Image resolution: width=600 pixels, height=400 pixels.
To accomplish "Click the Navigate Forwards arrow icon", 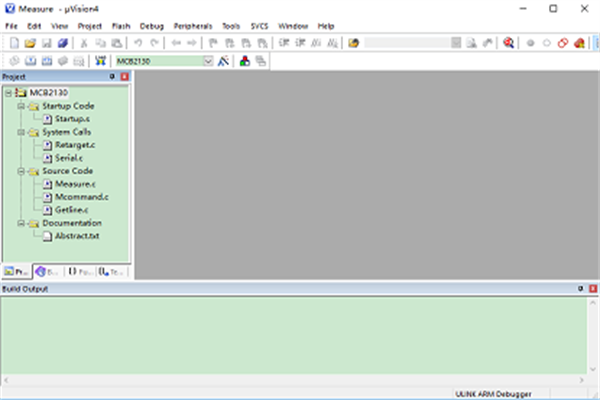I will (x=192, y=43).
